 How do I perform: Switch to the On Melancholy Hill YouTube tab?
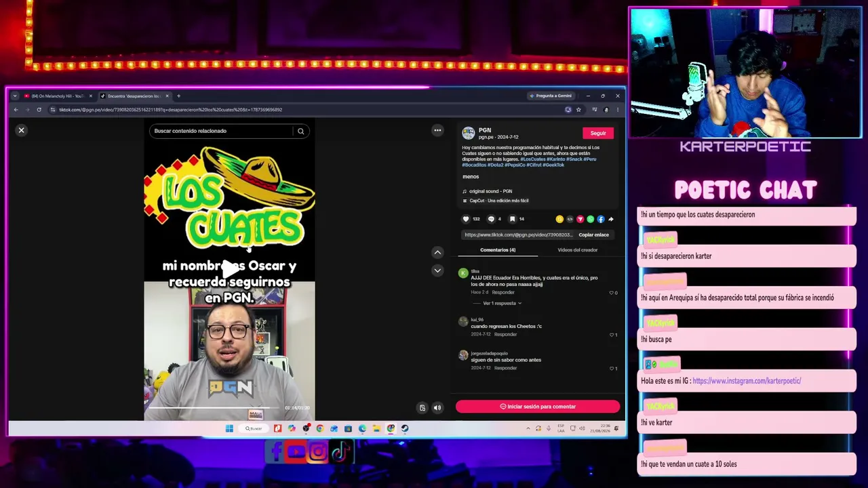tap(57, 96)
